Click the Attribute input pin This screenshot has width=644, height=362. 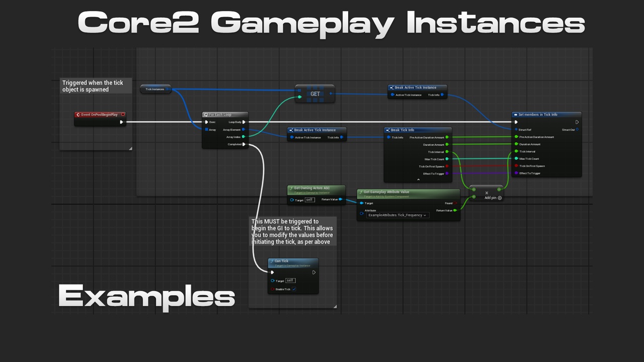tap(361, 213)
